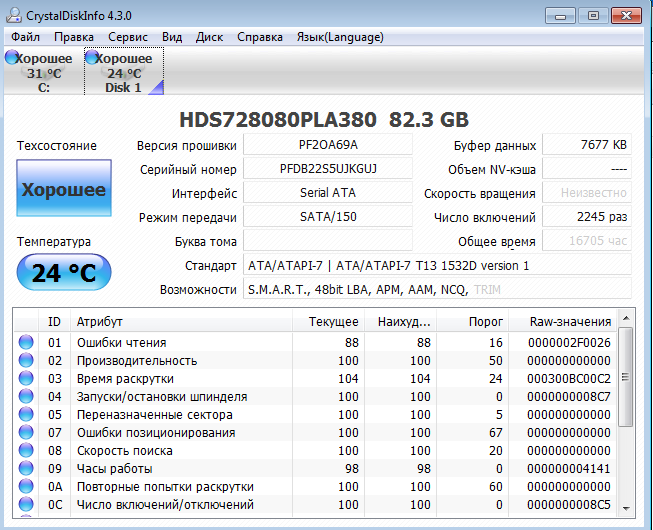The width and height of the screenshot is (653, 530).
Task: Click the Интерфейс field Serial ATA
Action: (328, 192)
